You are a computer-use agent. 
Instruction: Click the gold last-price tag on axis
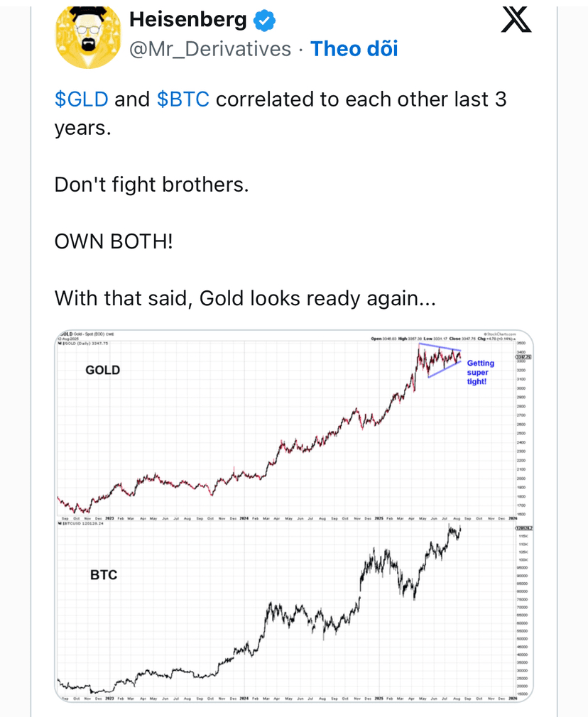coord(523,356)
